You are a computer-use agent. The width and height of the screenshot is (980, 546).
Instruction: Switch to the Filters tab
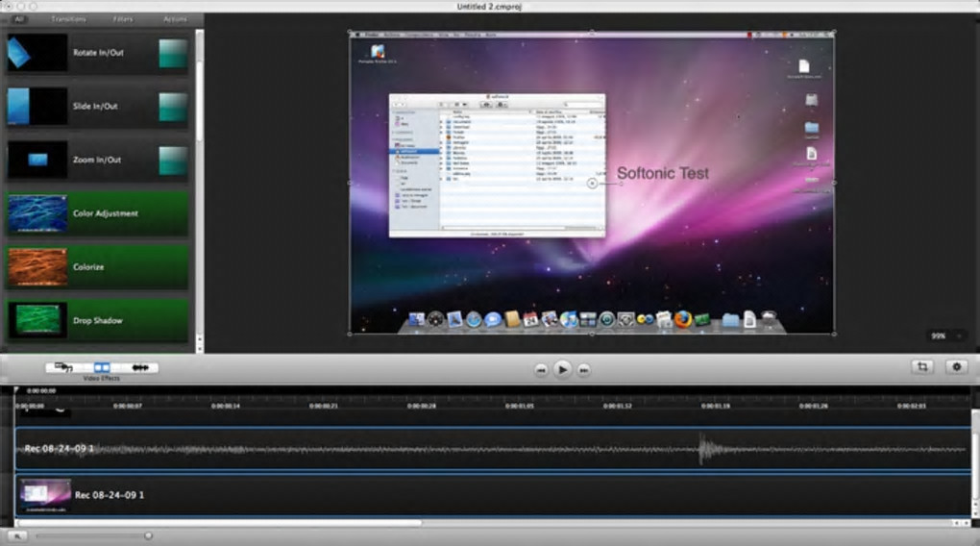pyautogui.click(x=123, y=19)
